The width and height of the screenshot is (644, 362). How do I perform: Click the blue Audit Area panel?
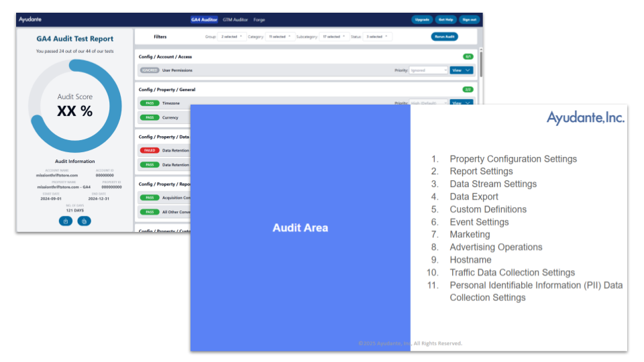pos(301,228)
